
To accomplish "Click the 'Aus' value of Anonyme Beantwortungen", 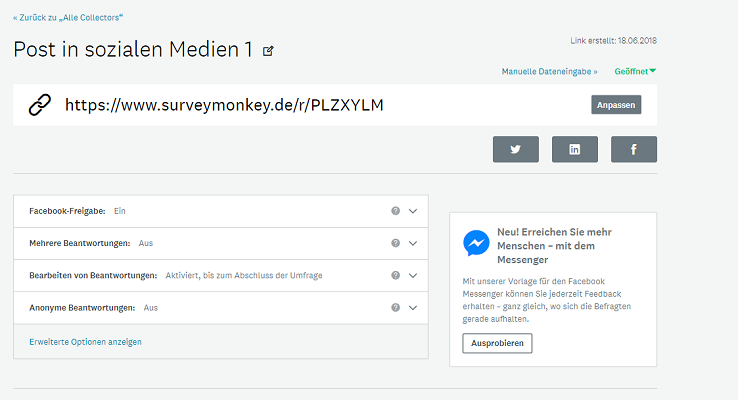I will (x=151, y=308).
